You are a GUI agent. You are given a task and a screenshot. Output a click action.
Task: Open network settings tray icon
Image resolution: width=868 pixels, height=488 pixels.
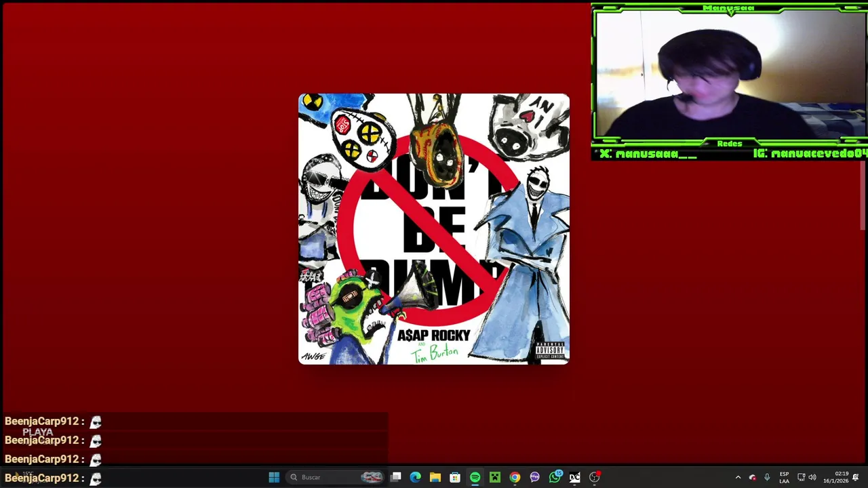801,477
